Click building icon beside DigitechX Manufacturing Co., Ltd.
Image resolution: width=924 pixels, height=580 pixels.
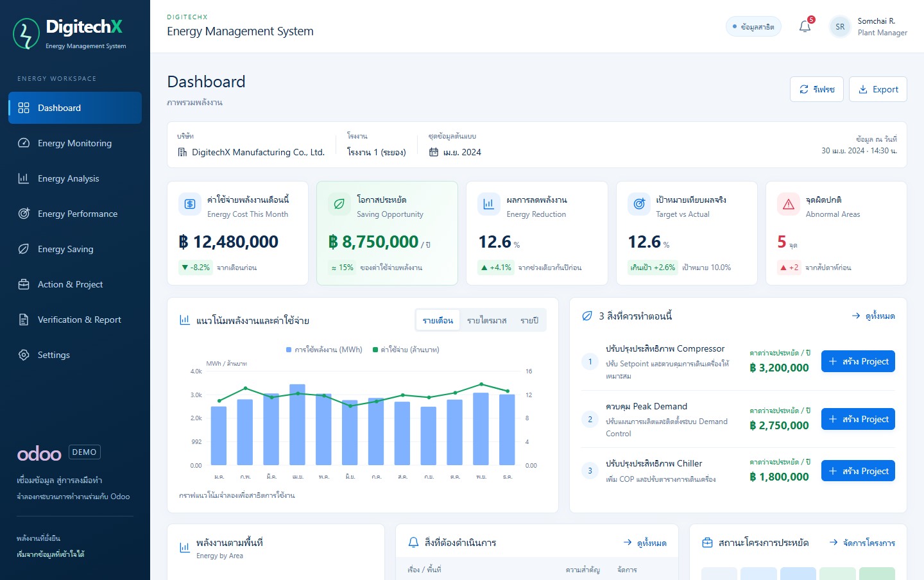[x=183, y=152]
